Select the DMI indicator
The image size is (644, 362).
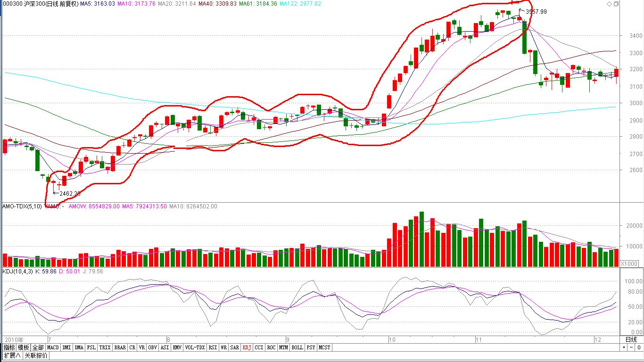pyautogui.click(x=66, y=347)
